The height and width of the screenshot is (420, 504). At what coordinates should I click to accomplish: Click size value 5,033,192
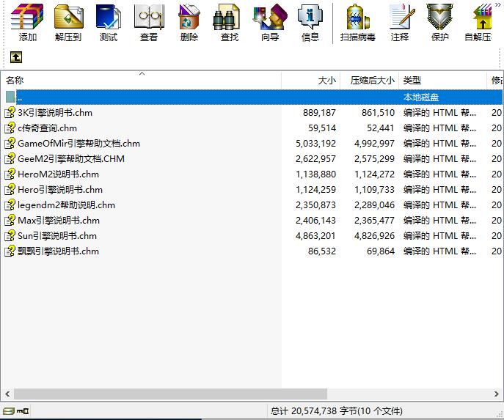point(315,144)
